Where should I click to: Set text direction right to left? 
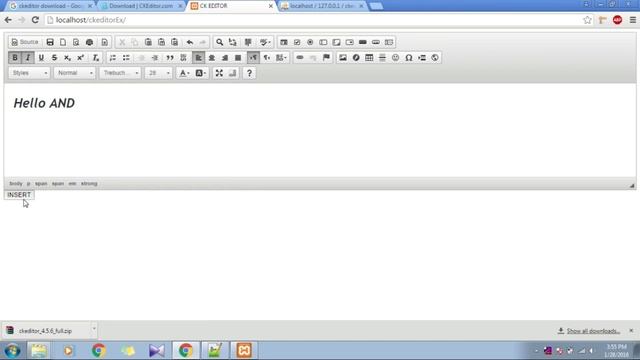click(x=267, y=58)
